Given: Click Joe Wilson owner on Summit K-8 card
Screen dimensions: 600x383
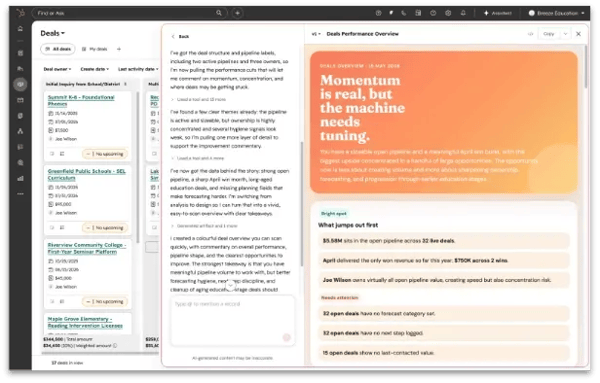Looking at the screenshot, I should tap(66, 139).
